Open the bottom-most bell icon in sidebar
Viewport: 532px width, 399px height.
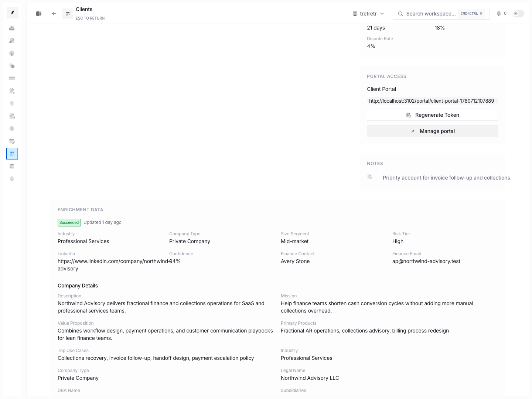click(12, 179)
